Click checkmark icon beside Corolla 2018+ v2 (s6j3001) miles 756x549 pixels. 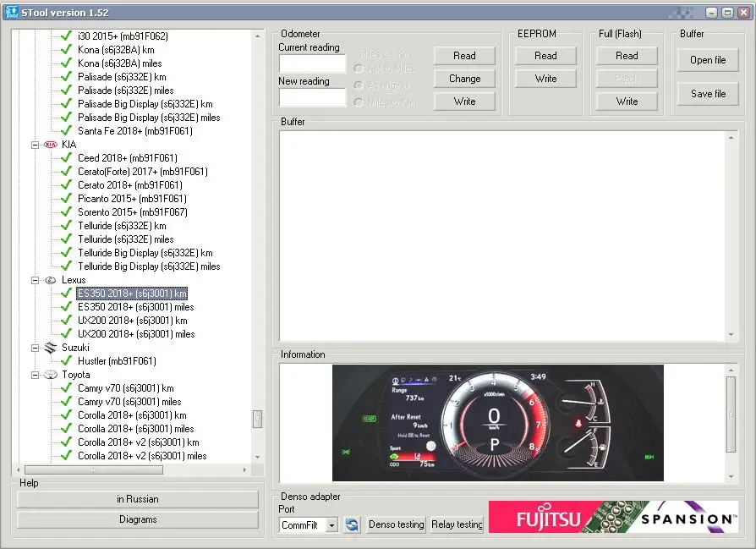pos(67,456)
